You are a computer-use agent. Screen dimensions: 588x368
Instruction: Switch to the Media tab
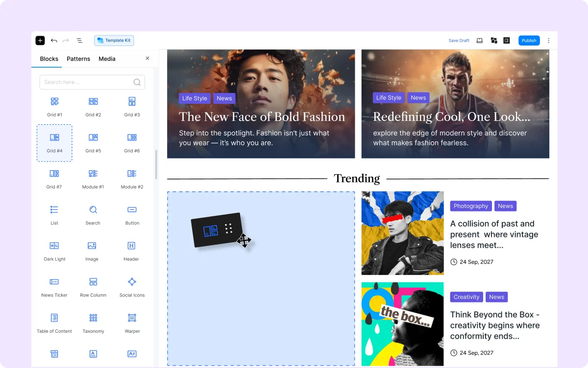point(107,59)
